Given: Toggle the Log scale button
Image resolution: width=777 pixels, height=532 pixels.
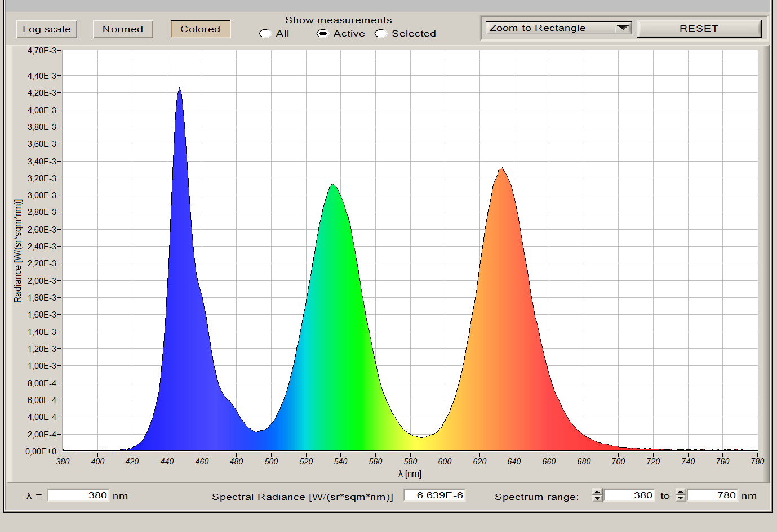Looking at the screenshot, I should [x=47, y=29].
